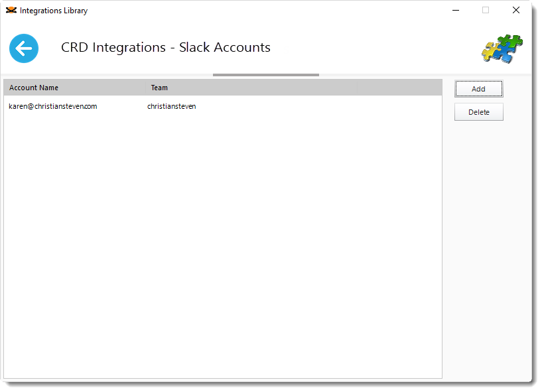This screenshot has width=542, height=392.
Task: Minimize the Integrations Library window
Action: 456,11
